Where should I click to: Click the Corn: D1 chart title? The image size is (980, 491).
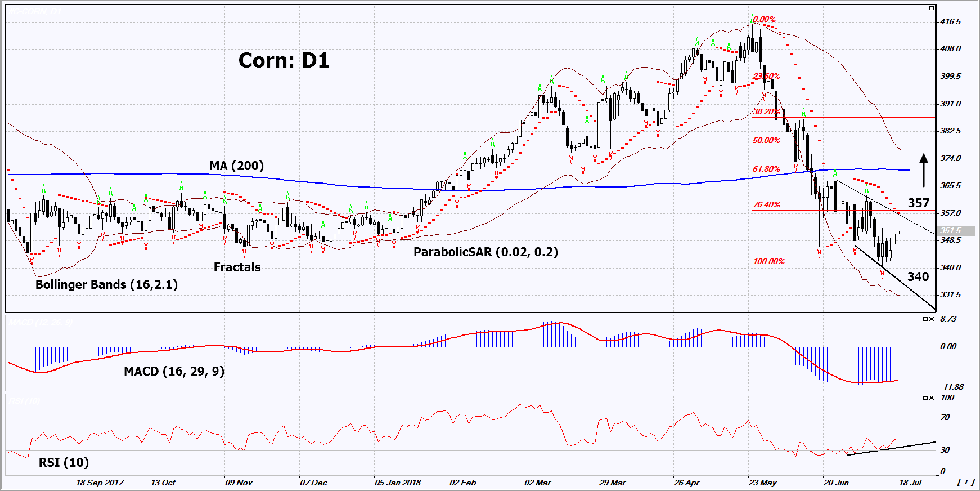click(x=284, y=60)
